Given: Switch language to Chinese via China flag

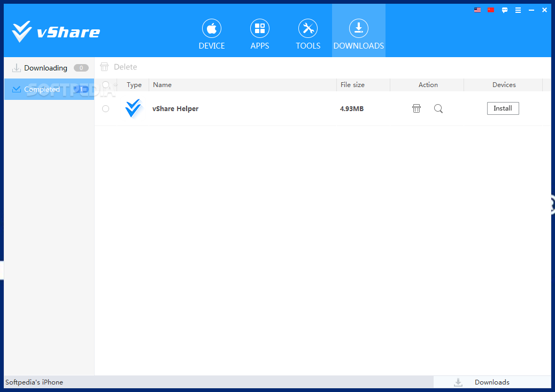Looking at the screenshot, I should 491,10.
